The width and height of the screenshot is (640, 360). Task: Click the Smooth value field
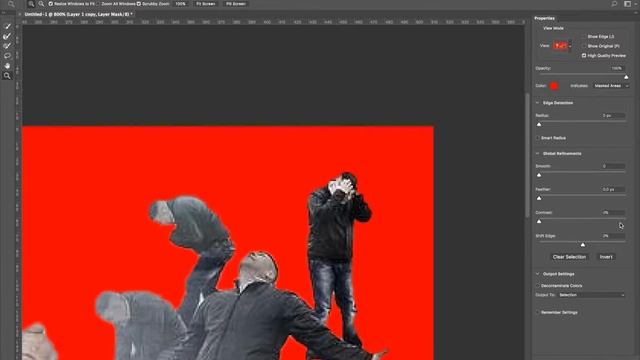click(613, 166)
